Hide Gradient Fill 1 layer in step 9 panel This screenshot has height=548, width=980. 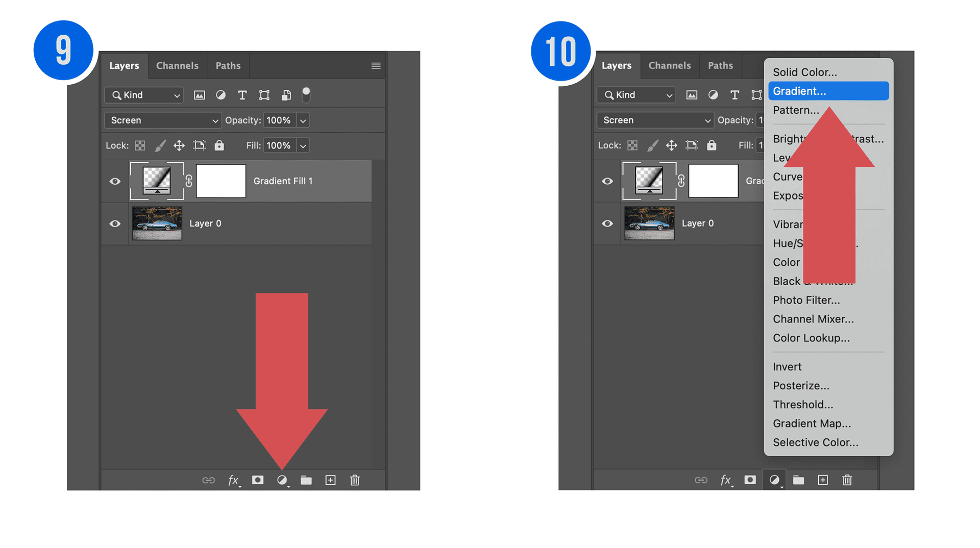(115, 182)
